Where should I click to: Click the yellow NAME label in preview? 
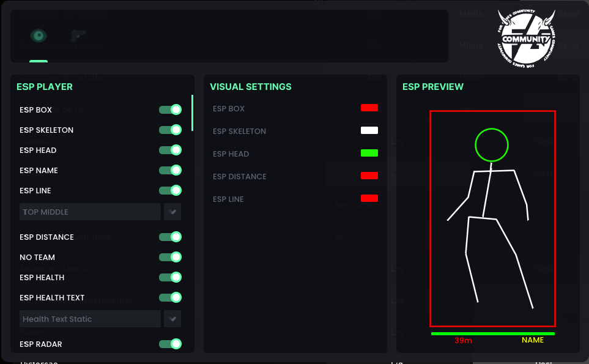click(x=532, y=340)
